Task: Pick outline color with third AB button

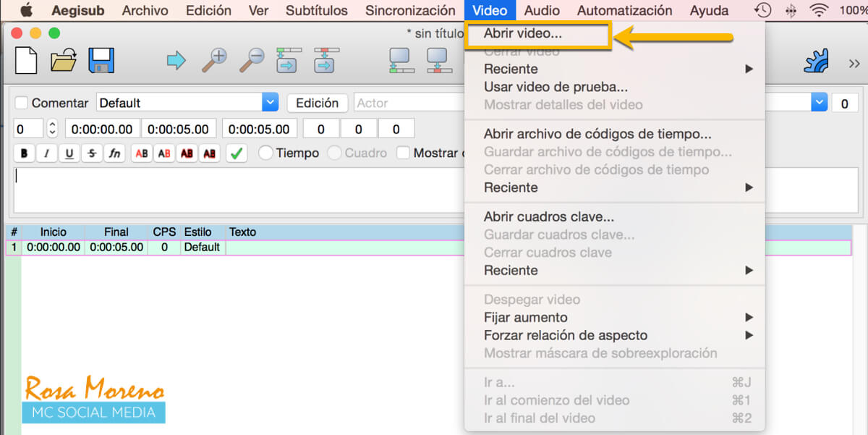Action: point(187,153)
